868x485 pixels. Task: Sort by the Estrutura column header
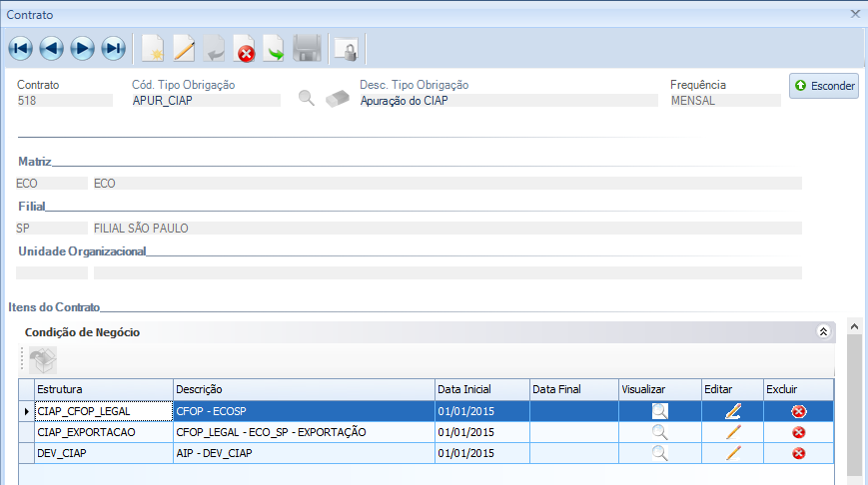pos(103,388)
